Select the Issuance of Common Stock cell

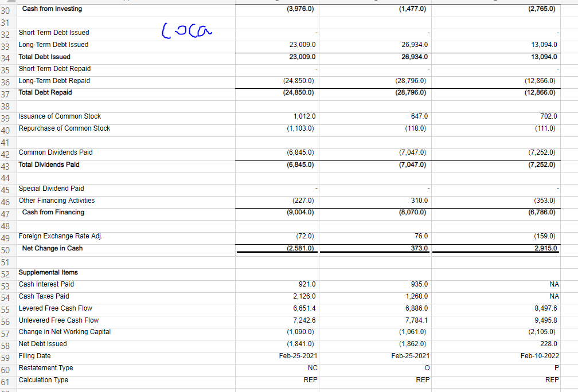(x=60, y=116)
